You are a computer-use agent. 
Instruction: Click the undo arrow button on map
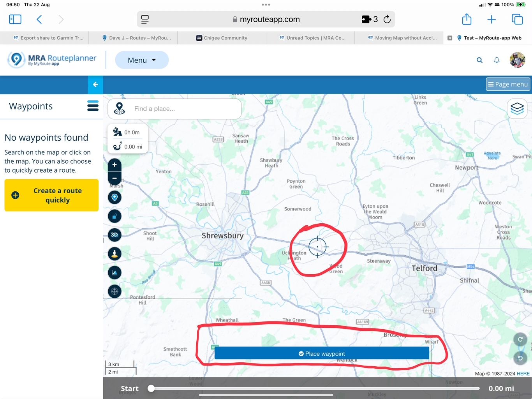(x=520, y=358)
